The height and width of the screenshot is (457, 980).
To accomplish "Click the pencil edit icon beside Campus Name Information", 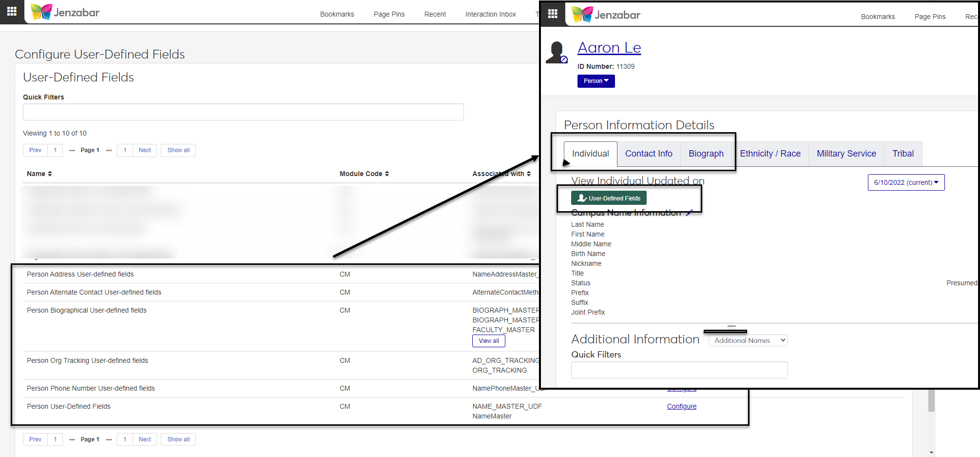I will [689, 213].
